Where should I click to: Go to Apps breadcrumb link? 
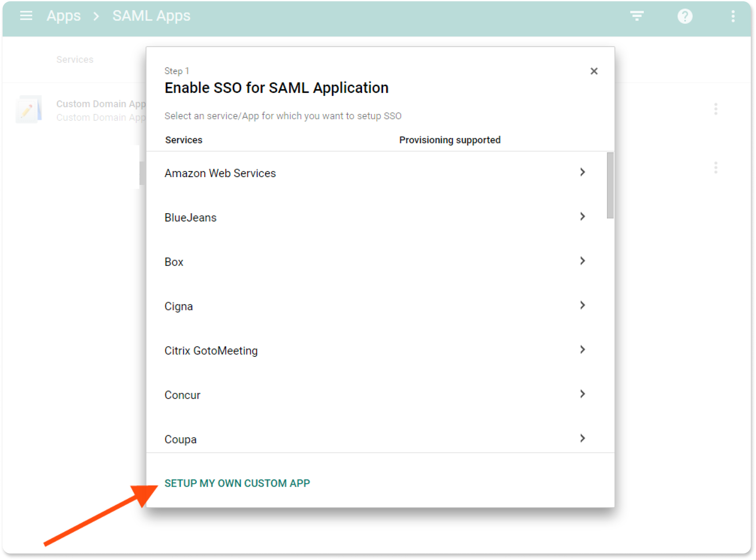[x=64, y=16]
